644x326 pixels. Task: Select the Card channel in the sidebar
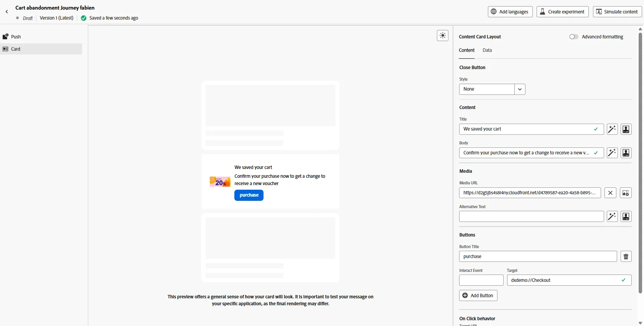(x=41, y=49)
